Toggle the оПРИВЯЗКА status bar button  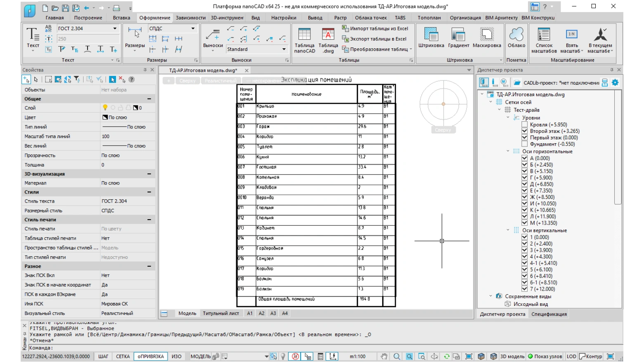click(x=151, y=356)
